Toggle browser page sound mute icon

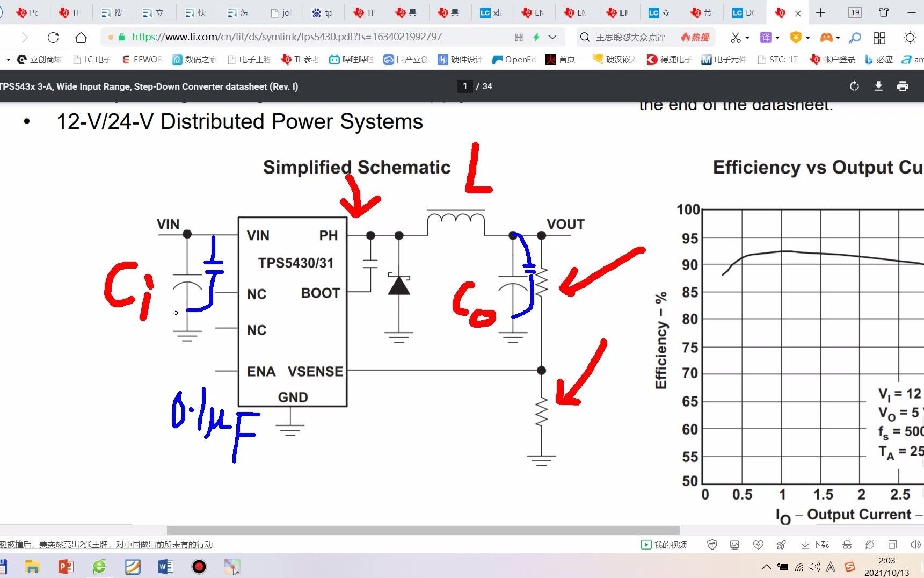pyautogui.click(x=915, y=545)
